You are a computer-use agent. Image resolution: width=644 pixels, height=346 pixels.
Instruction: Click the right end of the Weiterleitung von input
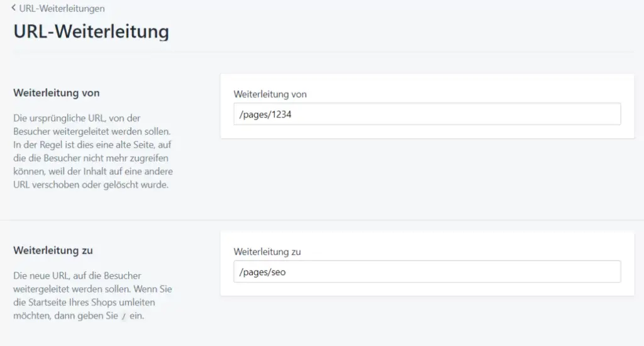tap(613, 114)
